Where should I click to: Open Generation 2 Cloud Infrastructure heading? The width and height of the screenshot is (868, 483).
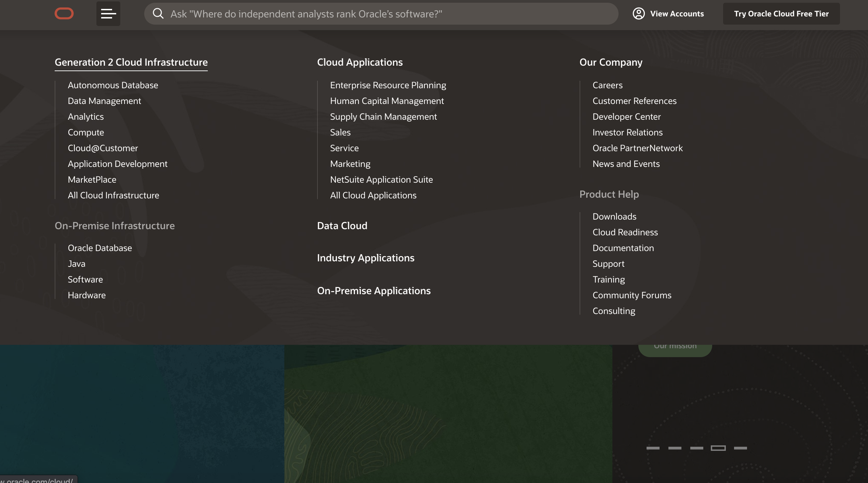(131, 62)
